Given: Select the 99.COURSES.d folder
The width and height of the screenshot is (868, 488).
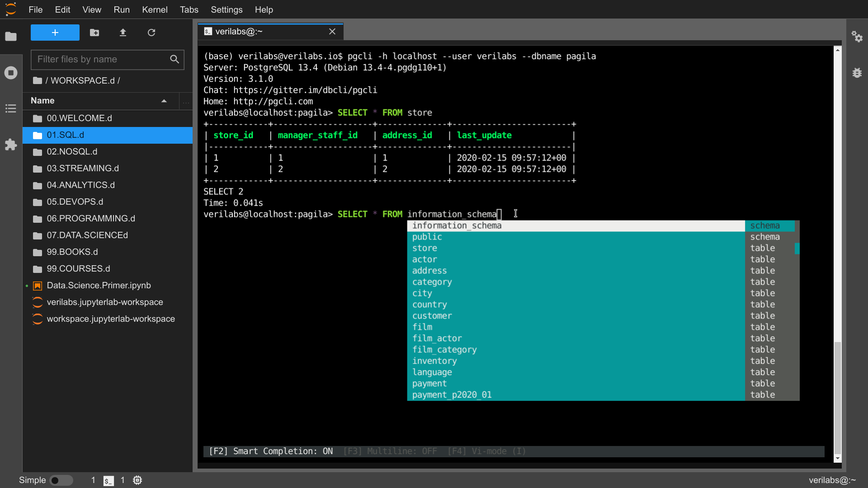Looking at the screenshot, I should click(108, 269).
